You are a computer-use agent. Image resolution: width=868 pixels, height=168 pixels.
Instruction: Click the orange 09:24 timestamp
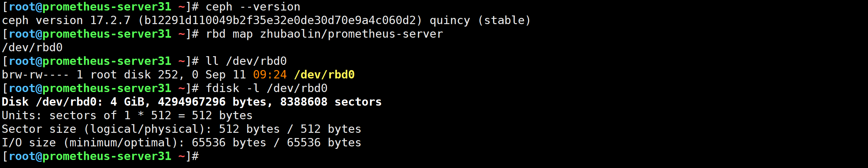pyautogui.click(x=270, y=75)
